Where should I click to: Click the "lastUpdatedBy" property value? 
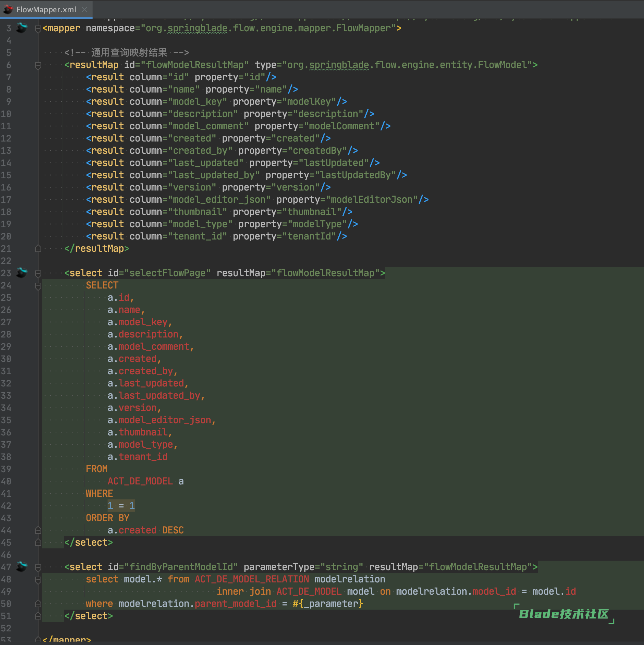[x=355, y=175]
